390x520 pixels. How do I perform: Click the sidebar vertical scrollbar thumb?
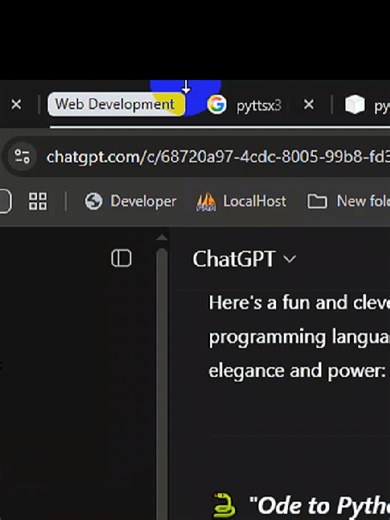point(162,383)
